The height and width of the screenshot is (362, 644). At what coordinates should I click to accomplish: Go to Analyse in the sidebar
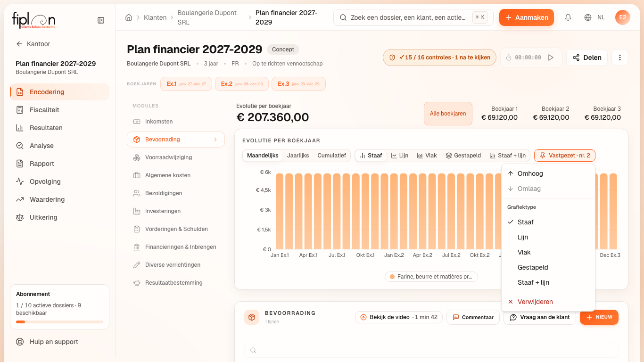[60, 146]
